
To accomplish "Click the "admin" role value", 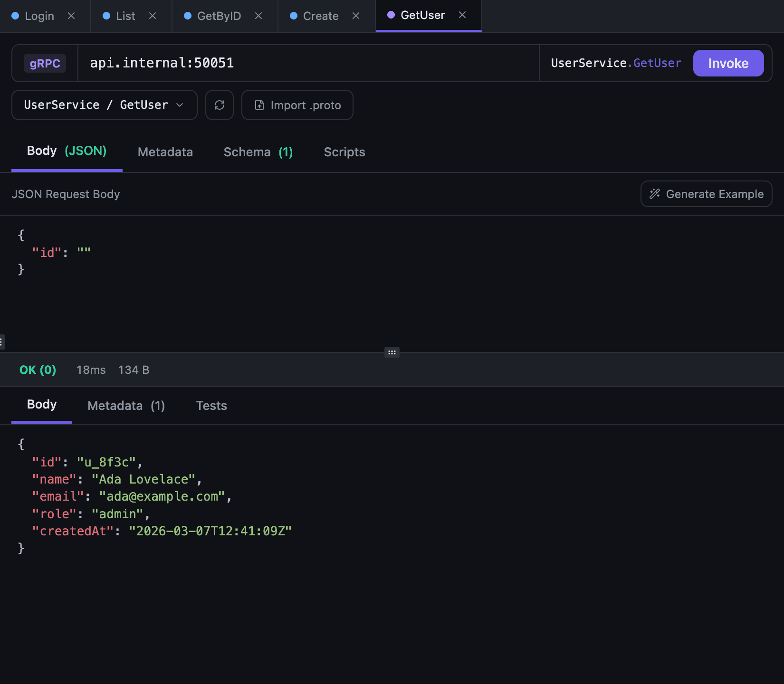I will pyautogui.click(x=117, y=514).
